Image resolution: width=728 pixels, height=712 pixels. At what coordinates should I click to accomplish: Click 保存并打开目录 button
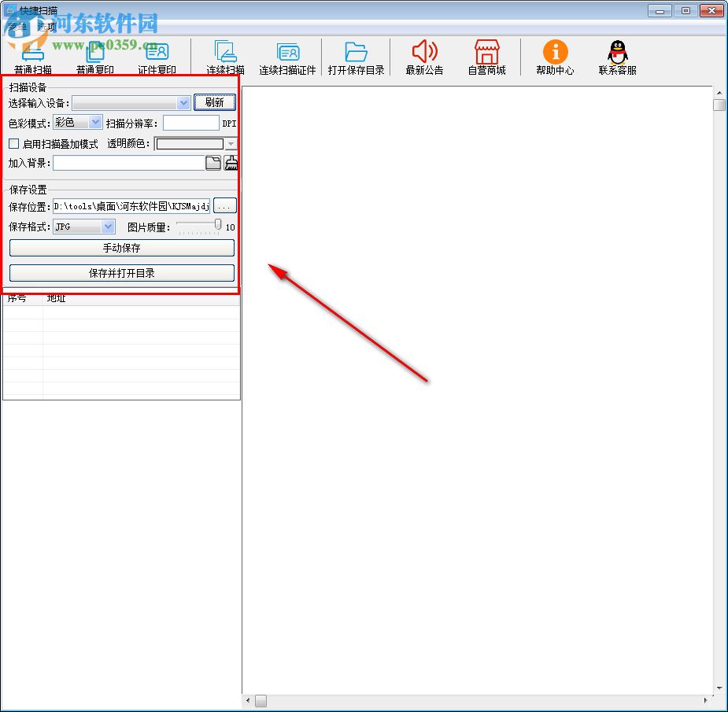(122, 273)
